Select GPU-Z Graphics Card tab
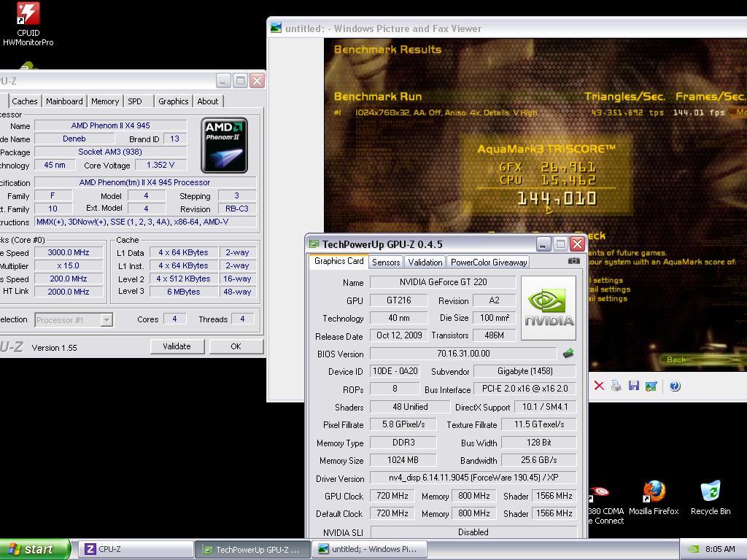 pos(338,261)
